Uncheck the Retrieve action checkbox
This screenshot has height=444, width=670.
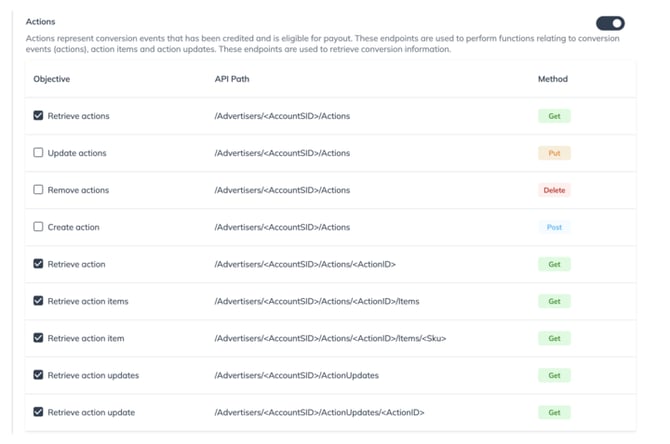(x=38, y=264)
